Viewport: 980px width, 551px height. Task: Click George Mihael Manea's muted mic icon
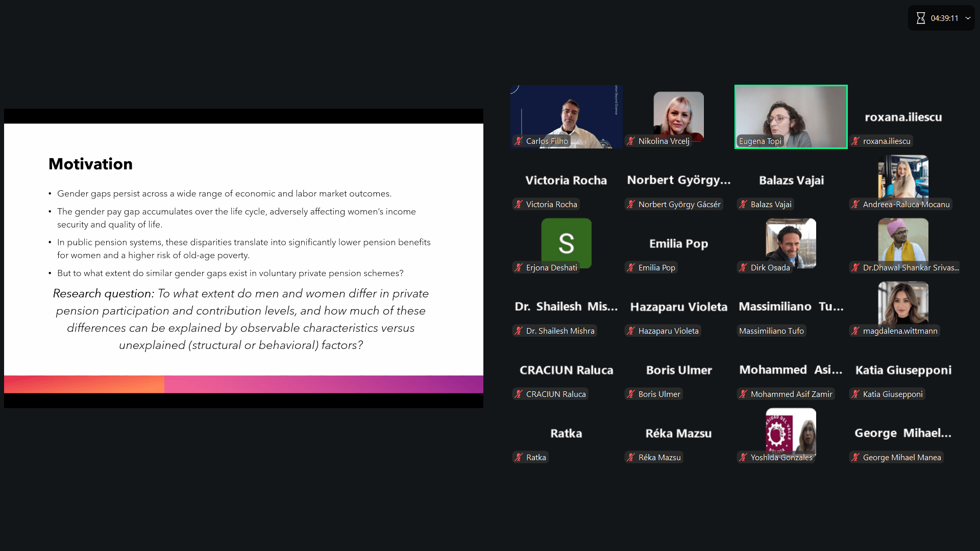click(x=855, y=458)
